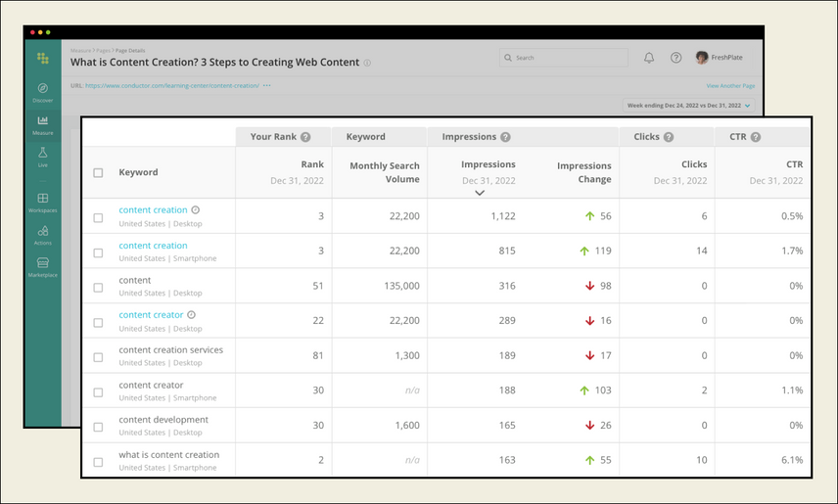Sort by Impressions Change header

(x=583, y=172)
